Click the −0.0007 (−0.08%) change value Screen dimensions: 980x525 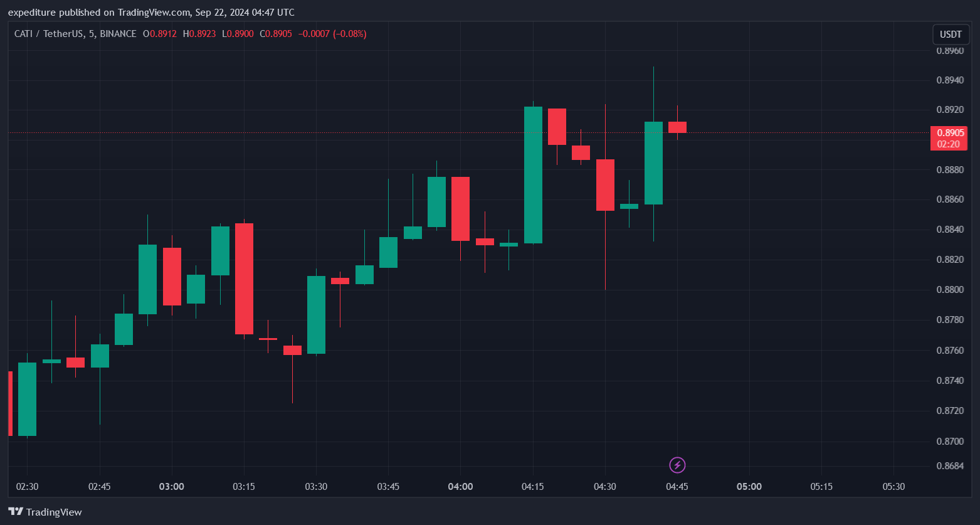coord(332,34)
